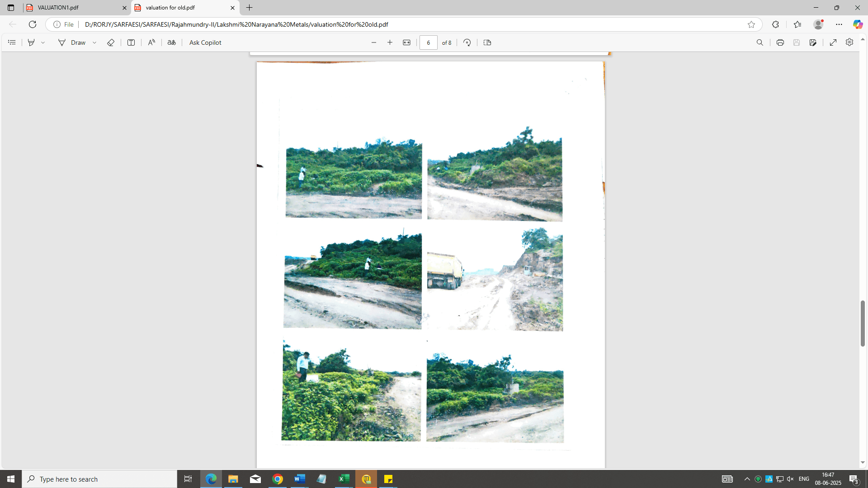Click the vertical scrollbar thumb
This screenshot has height=488, width=868.
(x=863, y=323)
